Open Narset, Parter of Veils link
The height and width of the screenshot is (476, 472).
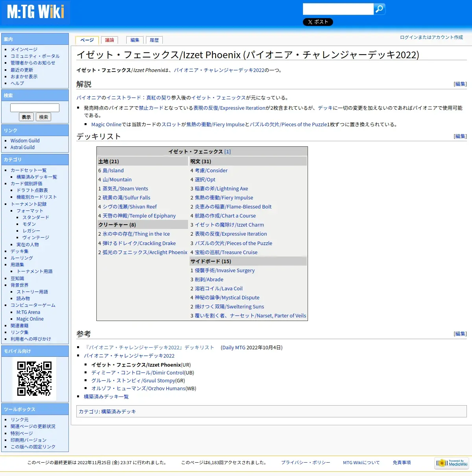click(250, 316)
